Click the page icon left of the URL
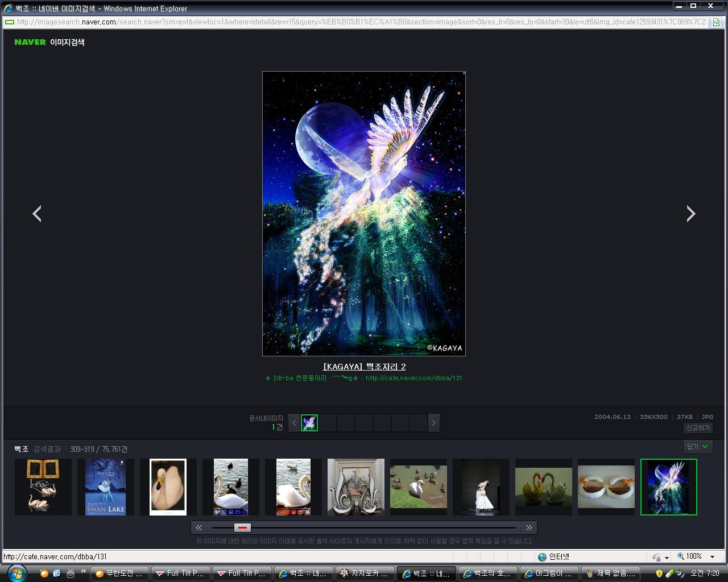The width and height of the screenshot is (728, 582). point(10,22)
